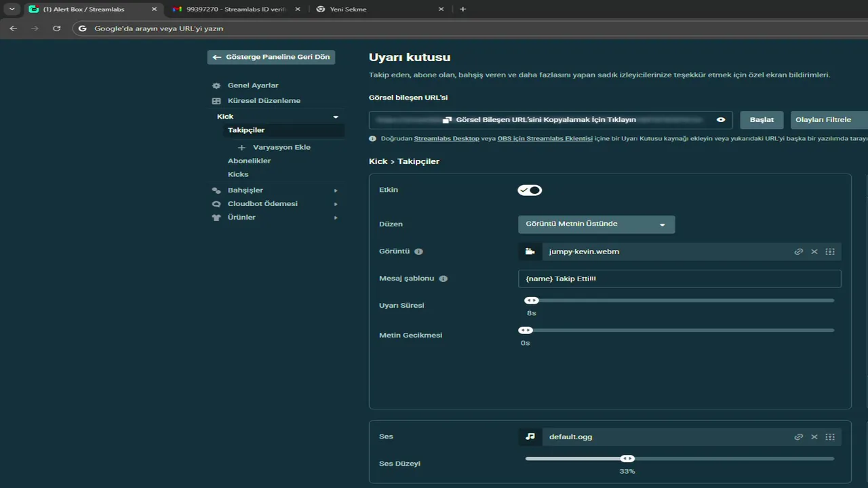The width and height of the screenshot is (868, 488).
Task: Click the Ürünler t-shirt icon
Action: click(x=216, y=218)
